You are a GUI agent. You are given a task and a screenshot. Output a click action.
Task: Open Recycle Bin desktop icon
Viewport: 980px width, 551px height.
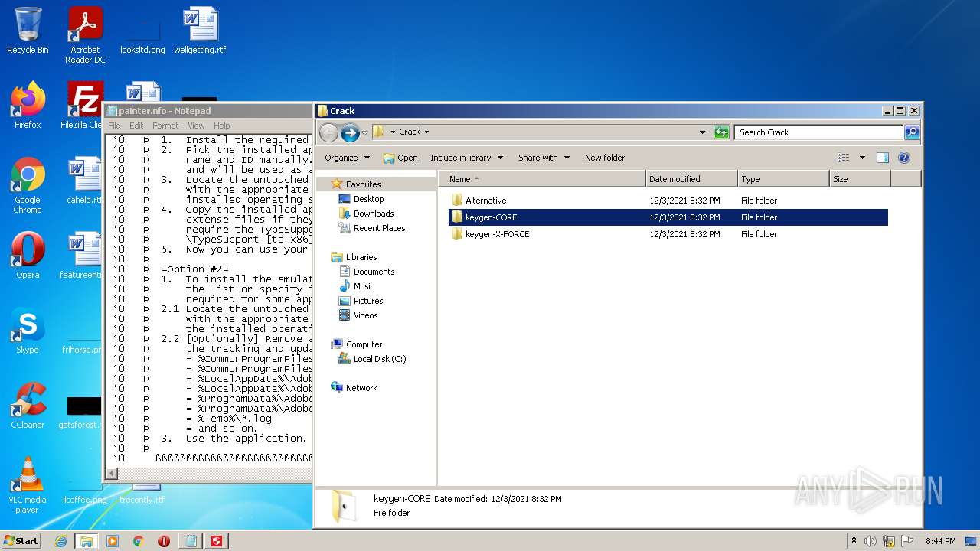pyautogui.click(x=28, y=31)
